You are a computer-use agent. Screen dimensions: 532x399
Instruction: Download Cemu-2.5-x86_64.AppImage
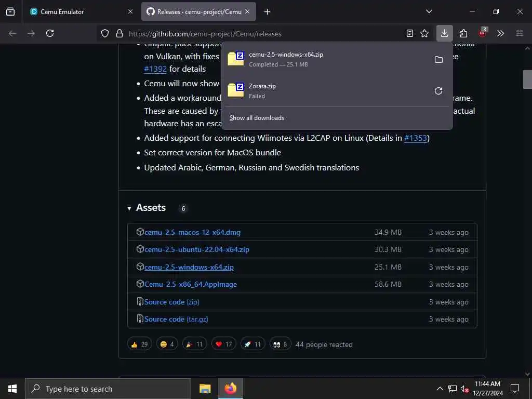[x=191, y=284]
